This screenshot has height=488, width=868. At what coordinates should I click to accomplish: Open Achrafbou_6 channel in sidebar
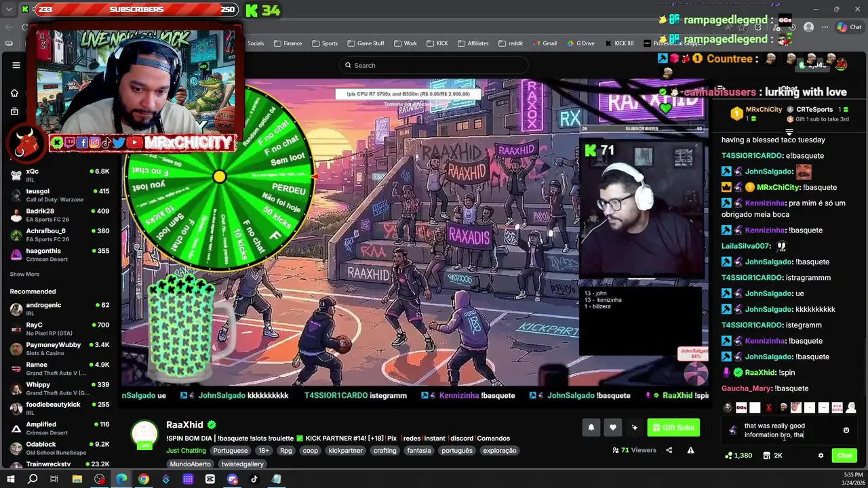pyautogui.click(x=60, y=235)
